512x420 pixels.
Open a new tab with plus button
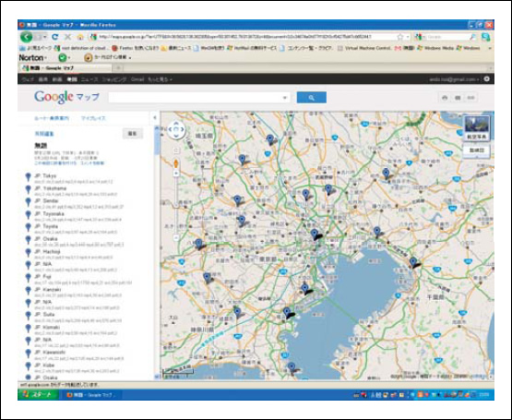pyautogui.click(x=118, y=67)
